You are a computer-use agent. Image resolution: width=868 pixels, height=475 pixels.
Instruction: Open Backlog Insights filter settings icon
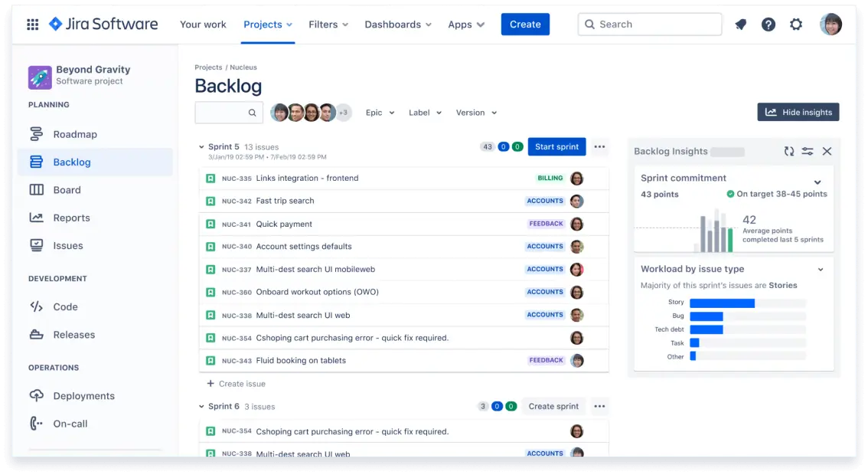(x=808, y=152)
